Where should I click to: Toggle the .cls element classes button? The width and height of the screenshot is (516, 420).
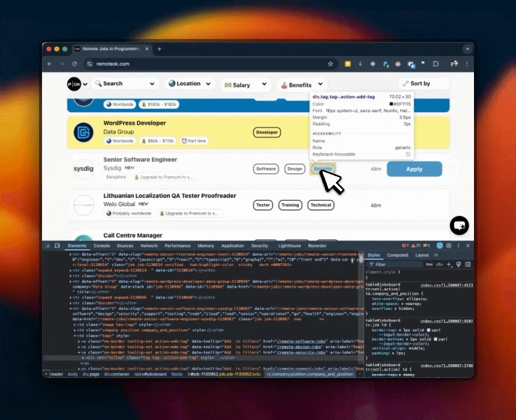click(x=438, y=264)
